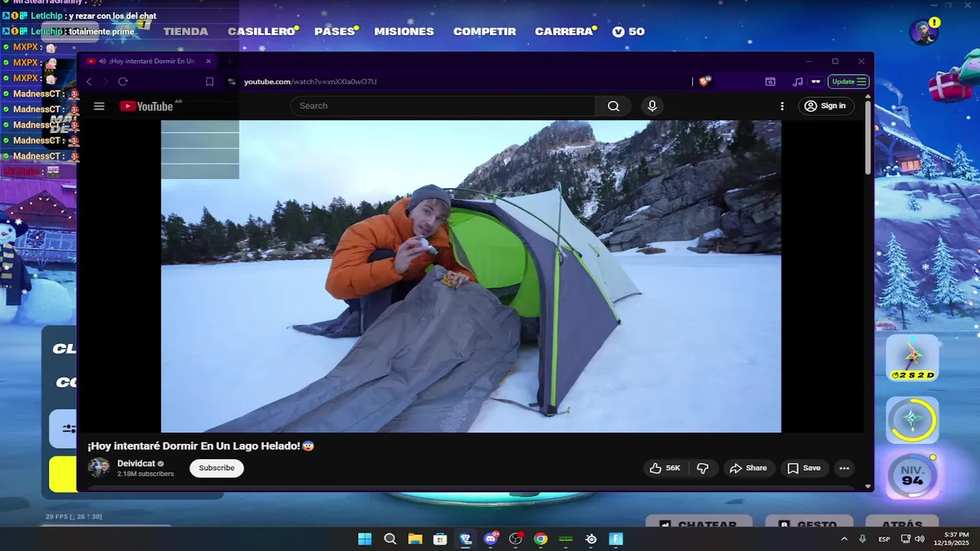Switch to Fortnite from the taskbar
This screenshot has width=980, height=551.
[x=616, y=539]
